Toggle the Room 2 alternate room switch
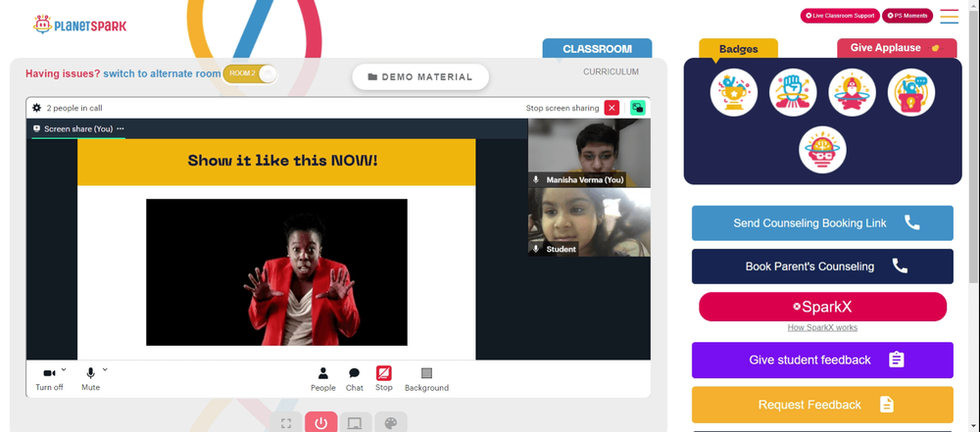Viewport: 980px width, 432px height. pyautogui.click(x=249, y=73)
